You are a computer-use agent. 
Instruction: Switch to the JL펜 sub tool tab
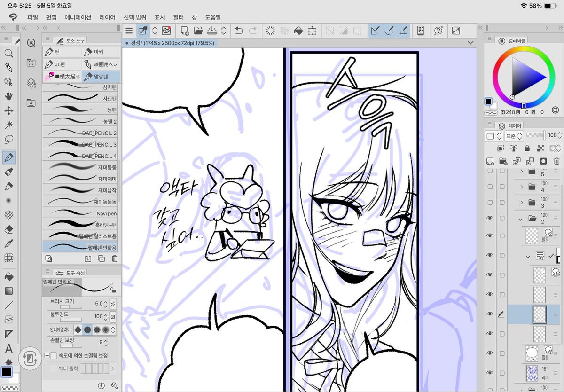62,64
